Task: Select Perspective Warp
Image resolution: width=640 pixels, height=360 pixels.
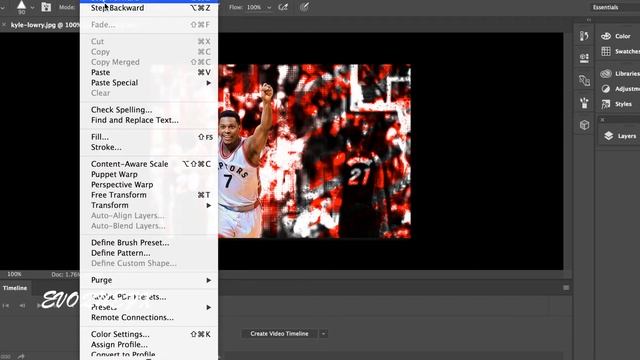Action: point(149,184)
